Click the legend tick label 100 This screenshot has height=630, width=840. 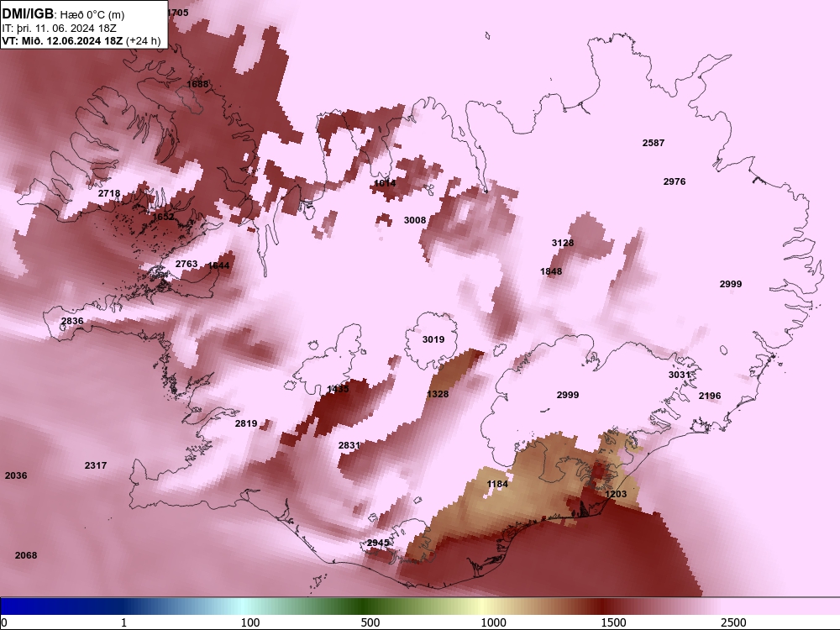click(x=250, y=622)
